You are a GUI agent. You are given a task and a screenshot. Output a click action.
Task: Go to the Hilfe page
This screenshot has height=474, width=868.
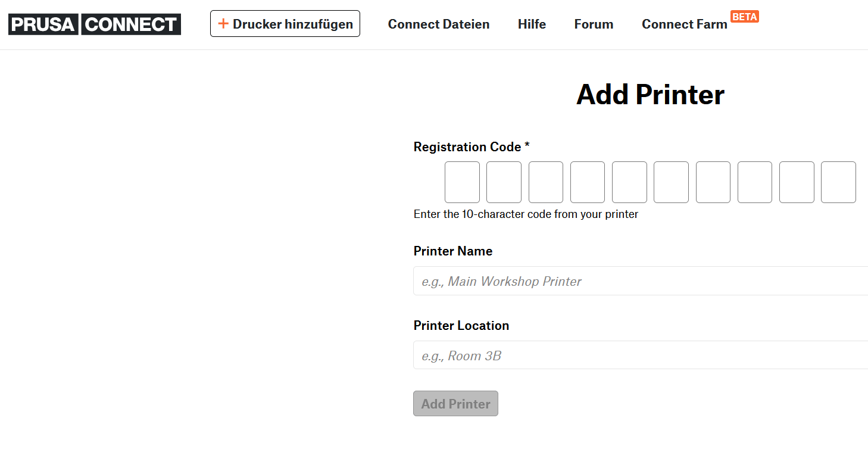(532, 24)
